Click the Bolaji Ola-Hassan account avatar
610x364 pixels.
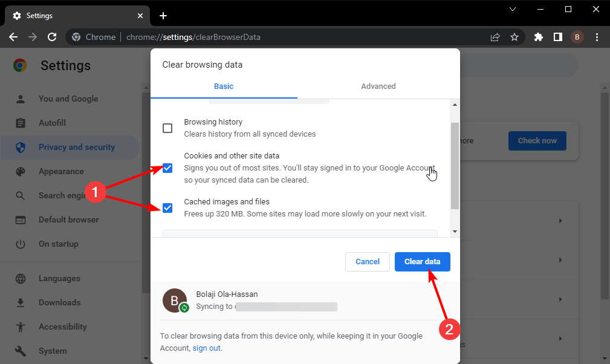tap(175, 301)
